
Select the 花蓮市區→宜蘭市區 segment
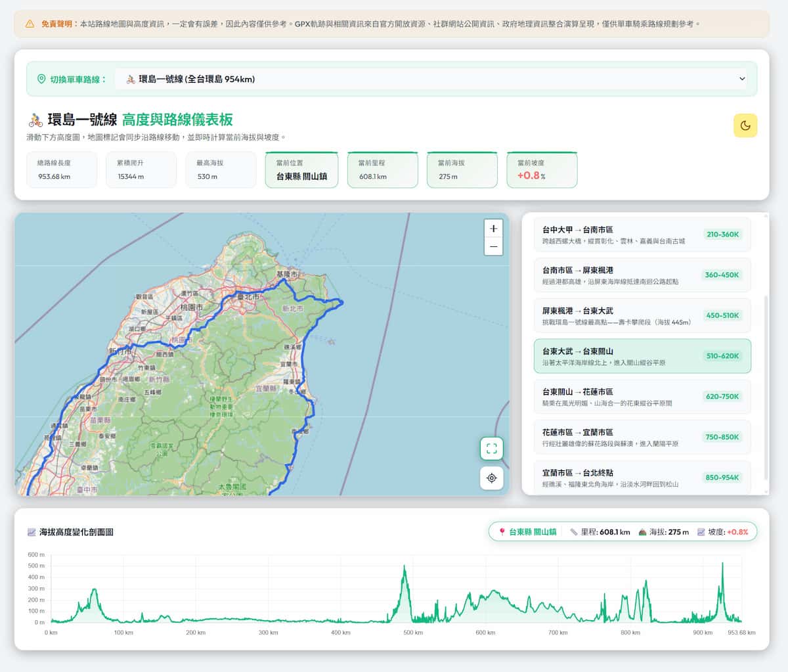click(x=642, y=437)
